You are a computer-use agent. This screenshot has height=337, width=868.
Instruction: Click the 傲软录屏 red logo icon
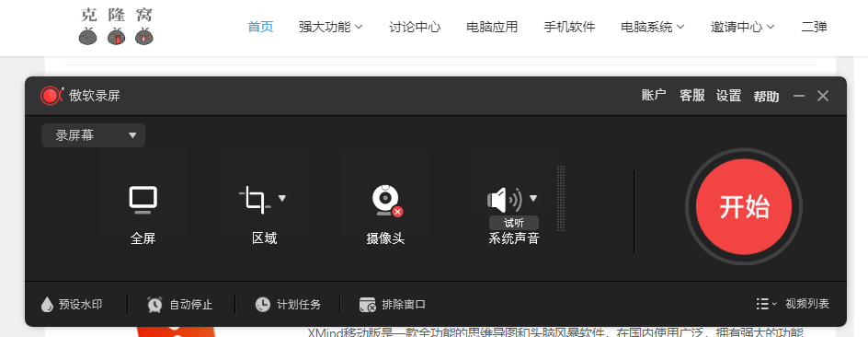[52, 96]
